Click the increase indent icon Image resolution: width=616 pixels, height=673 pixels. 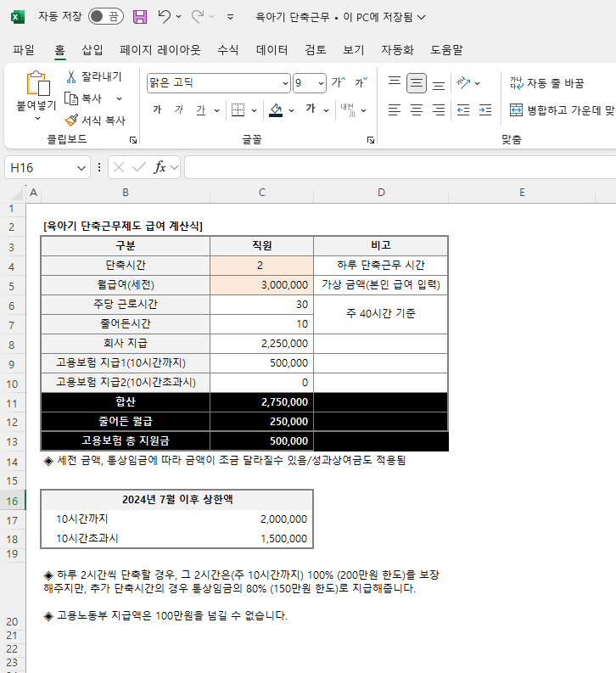485,110
